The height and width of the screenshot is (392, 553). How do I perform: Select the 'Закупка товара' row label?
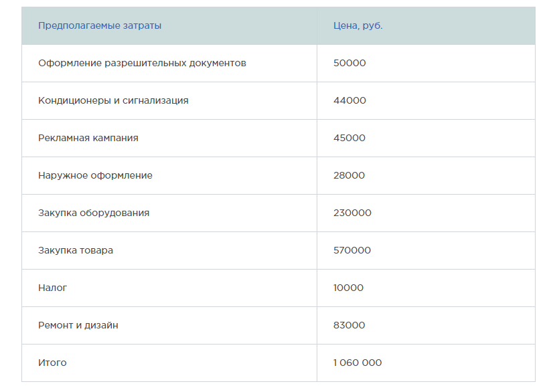tap(76, 250)
